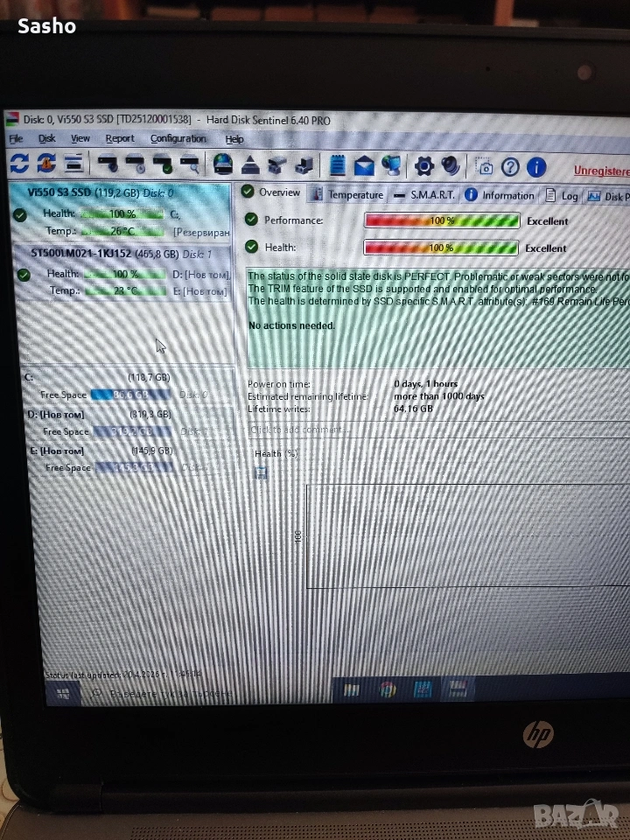Click the disk cubes toolbar icon
The image size is (630, 840).
click(x=277, y=165)
